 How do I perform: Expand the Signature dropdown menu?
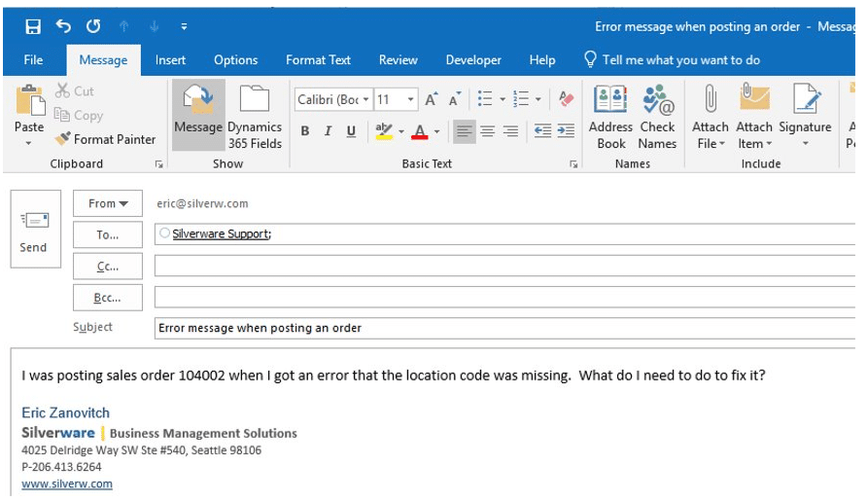coord(805,144)
